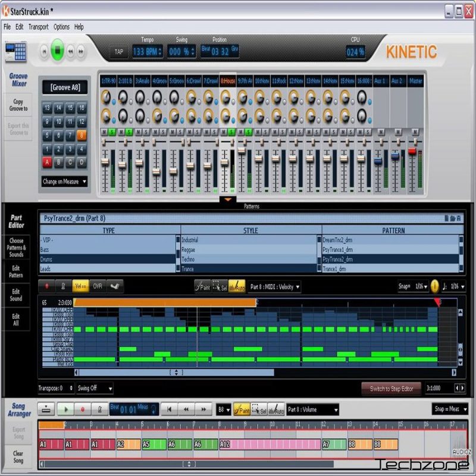
Task: Select Trance1_drm in the PATTERN list
Action: [x=390, y=269]
